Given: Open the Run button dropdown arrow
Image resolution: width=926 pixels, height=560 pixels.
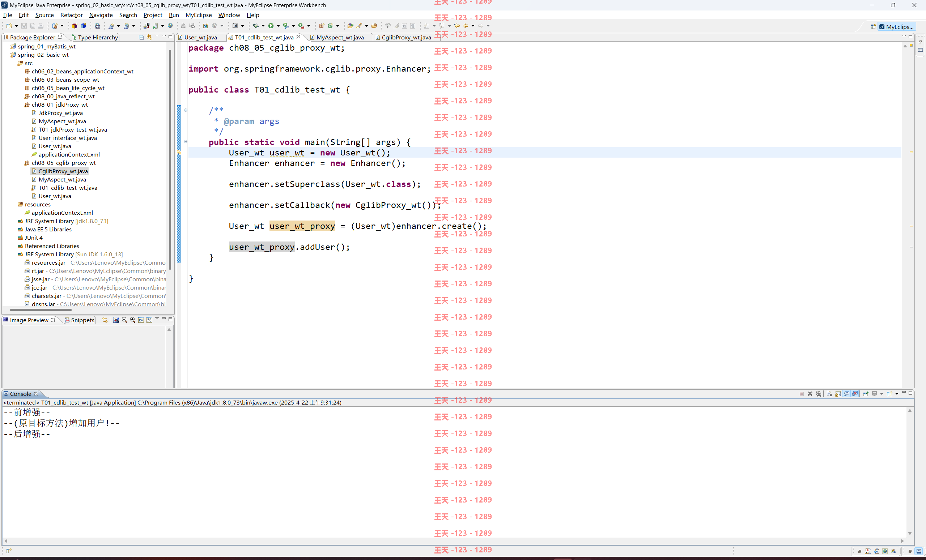Looking at the screenshot, I should (278, 26).
